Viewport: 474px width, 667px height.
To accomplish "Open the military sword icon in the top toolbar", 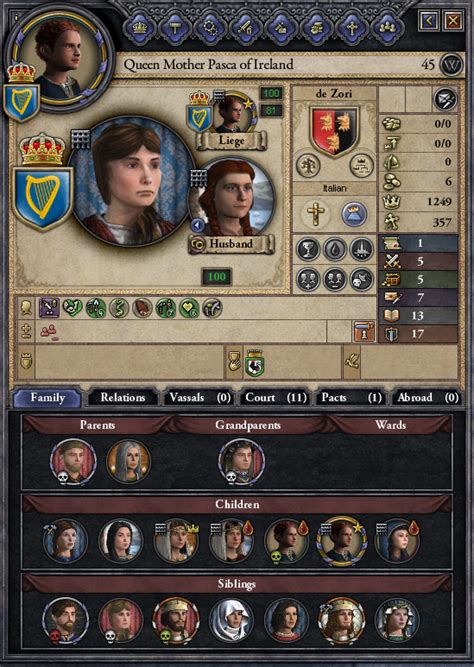I will click(246, 28).
